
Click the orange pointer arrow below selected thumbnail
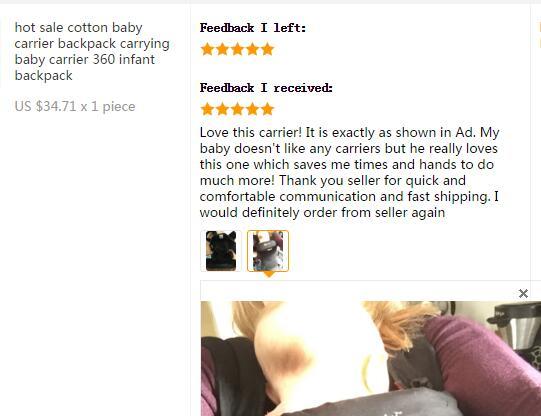[269, 275]
